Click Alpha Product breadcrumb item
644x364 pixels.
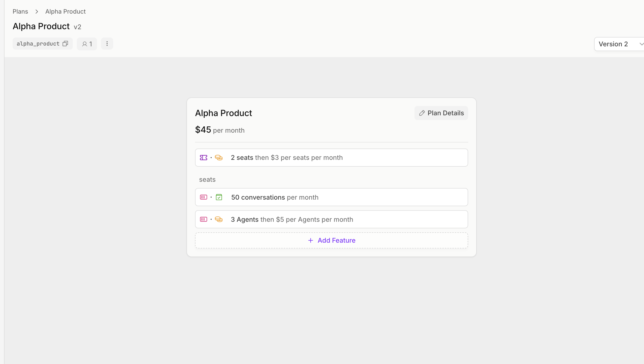pyautogui.click(x=66, y=12)
